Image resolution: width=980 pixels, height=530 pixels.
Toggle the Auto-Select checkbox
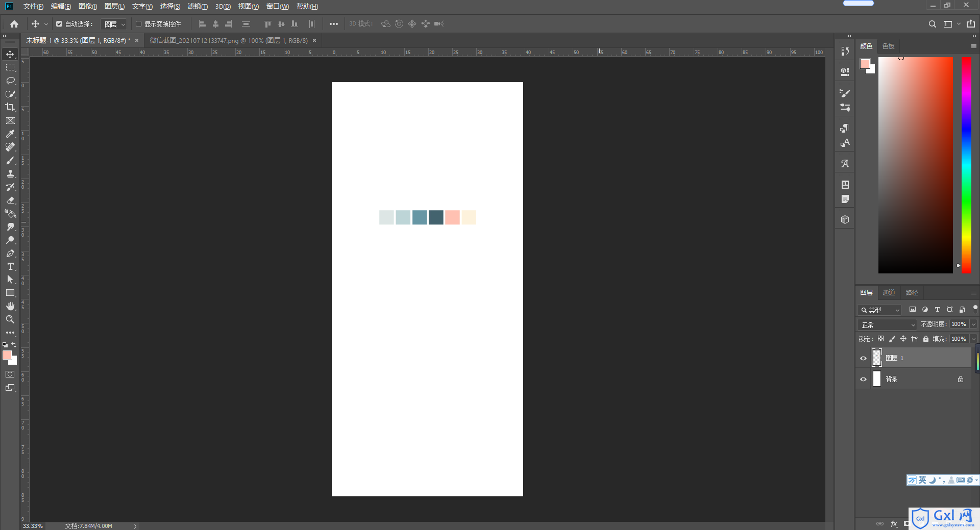[59, 24]
